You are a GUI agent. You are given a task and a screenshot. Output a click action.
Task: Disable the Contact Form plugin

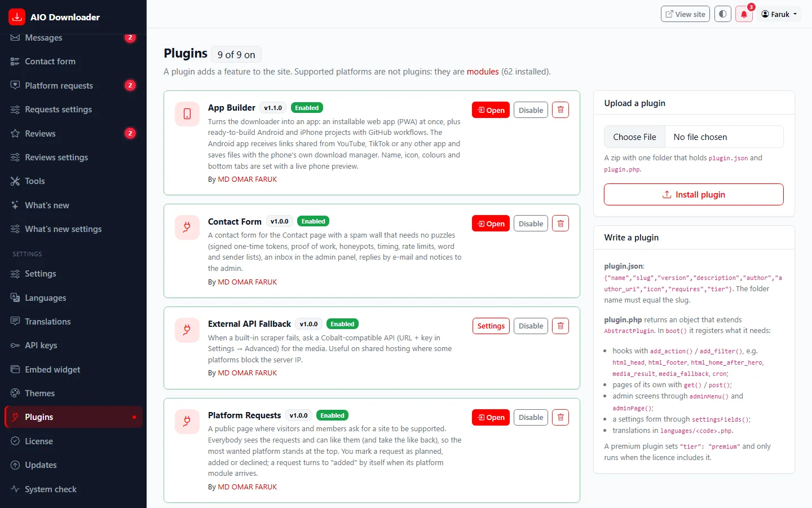coord(531,224)
